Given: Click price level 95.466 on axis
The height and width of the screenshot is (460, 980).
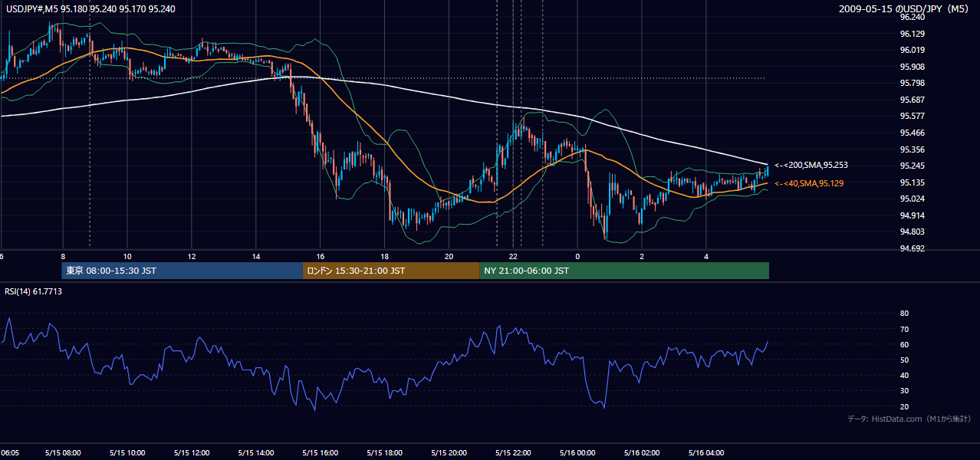Looking at the screenshot, I should tap(911, 133).
